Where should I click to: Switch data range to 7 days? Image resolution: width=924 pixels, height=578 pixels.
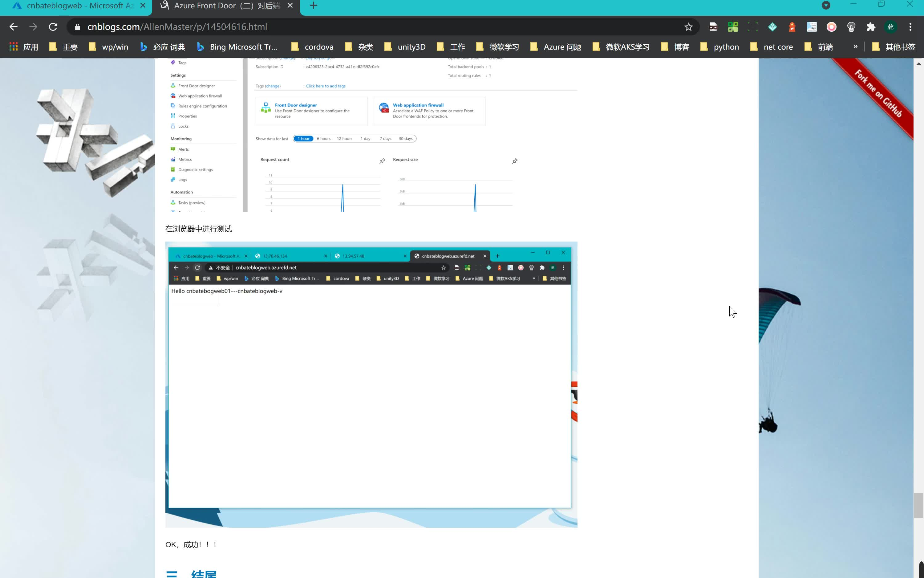(385, 138)
